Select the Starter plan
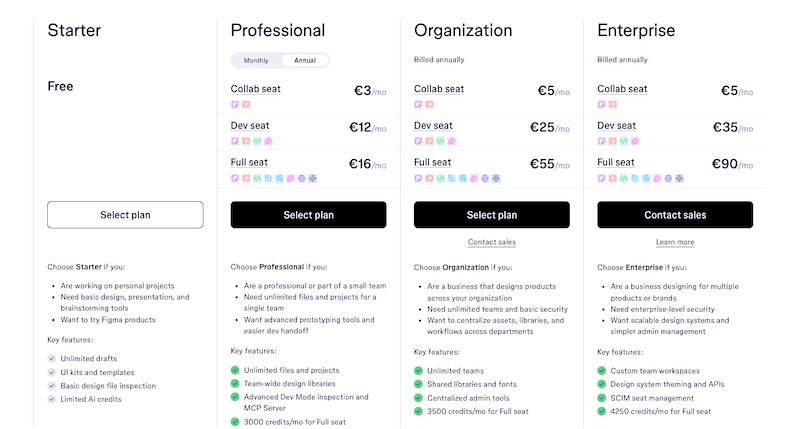Image resolution: width=800 pixels, height=429 pixels. [x=125, y=215]
